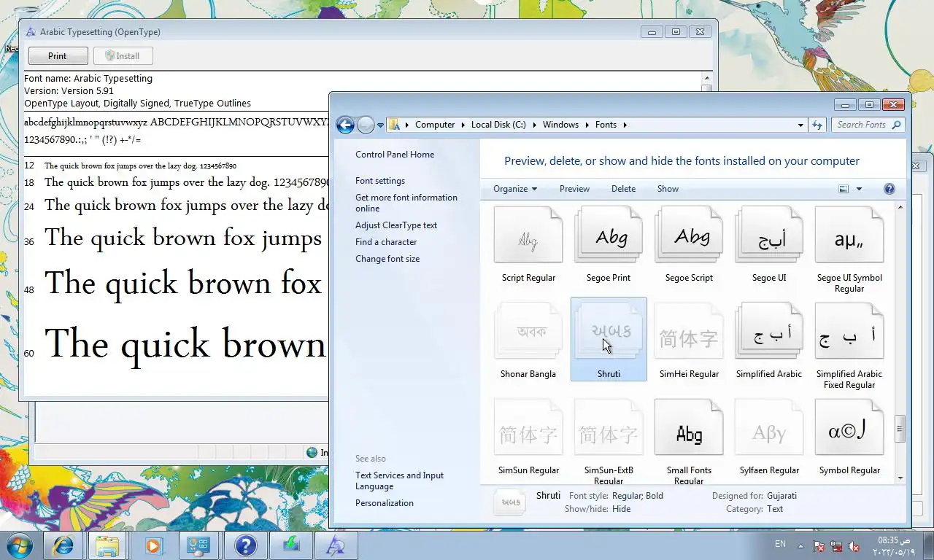
Task: Select the Segoe UI font icon
Action: pos(769,236)
